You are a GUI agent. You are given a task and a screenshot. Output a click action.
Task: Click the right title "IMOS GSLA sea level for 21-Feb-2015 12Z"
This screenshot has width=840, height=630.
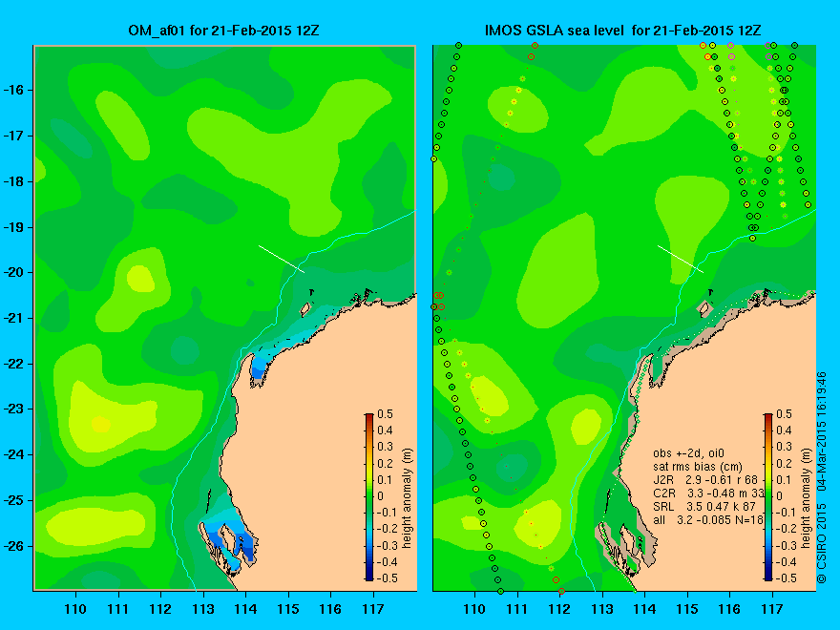pos(623,31)
